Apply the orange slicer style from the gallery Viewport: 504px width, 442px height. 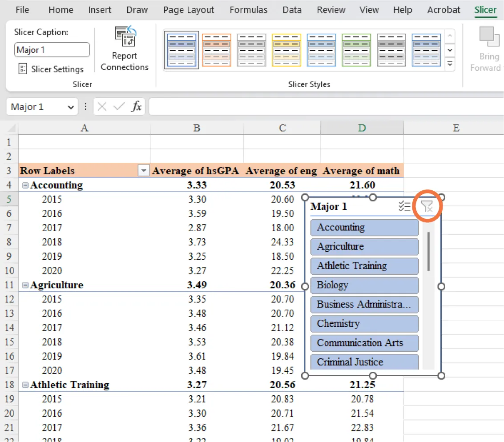[x=216, y=49]
